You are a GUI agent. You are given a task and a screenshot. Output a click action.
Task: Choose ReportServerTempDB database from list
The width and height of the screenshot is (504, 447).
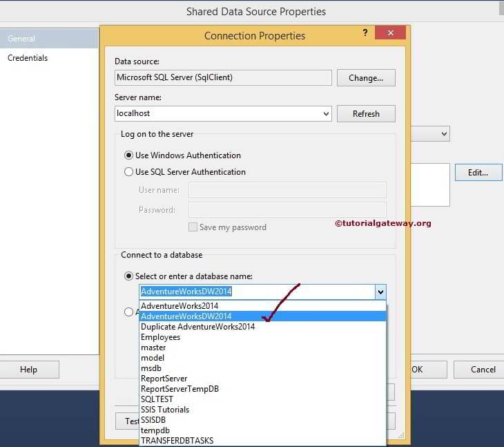point(262,389)
